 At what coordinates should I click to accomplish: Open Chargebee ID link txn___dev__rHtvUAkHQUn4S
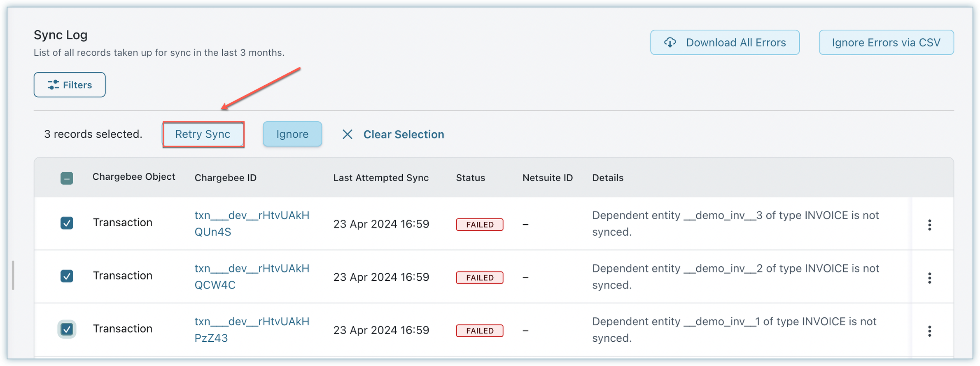tap(251, 223)
